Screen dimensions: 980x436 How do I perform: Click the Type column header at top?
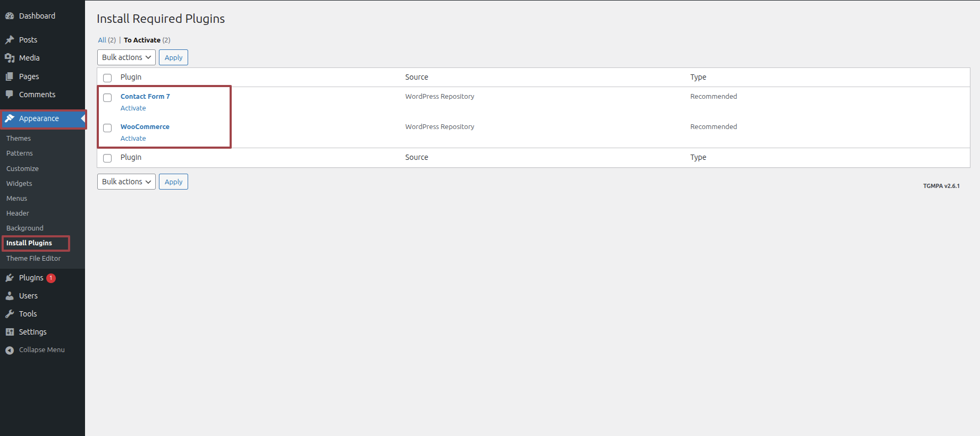pyautogui.click(x=698, y=77)
